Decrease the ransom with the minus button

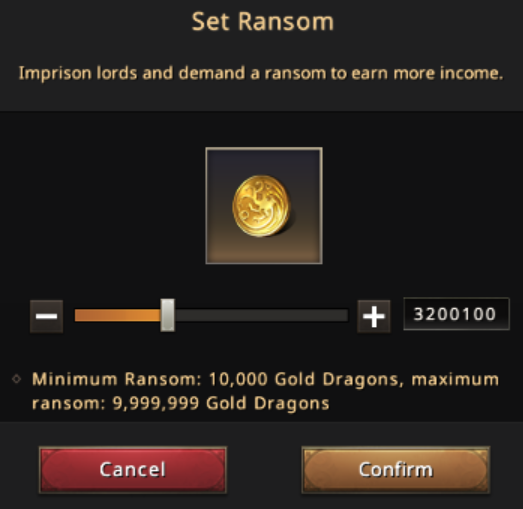click(46, 316)
